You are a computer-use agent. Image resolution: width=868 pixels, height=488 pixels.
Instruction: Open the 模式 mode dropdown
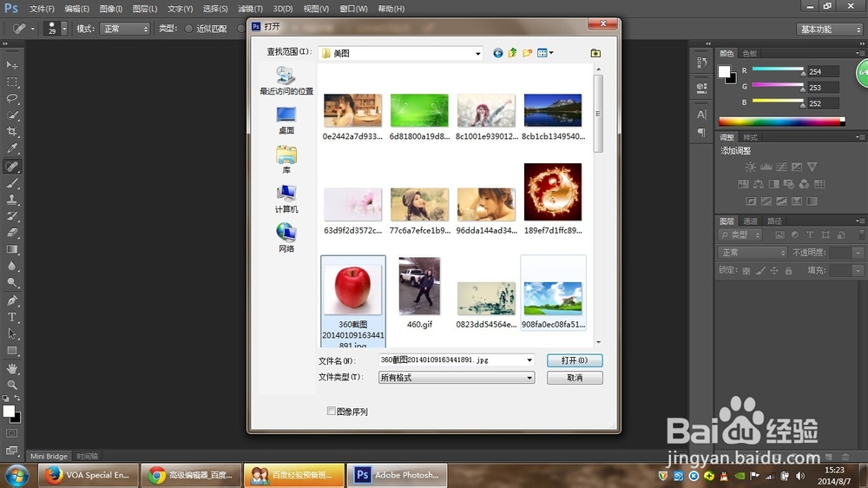click(x=124, y=29)
